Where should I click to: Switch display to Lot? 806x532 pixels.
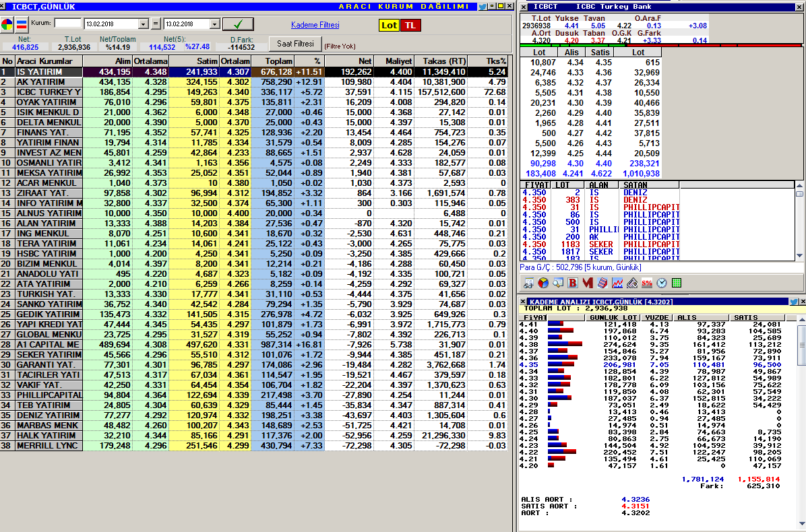[x=389, y=25]
